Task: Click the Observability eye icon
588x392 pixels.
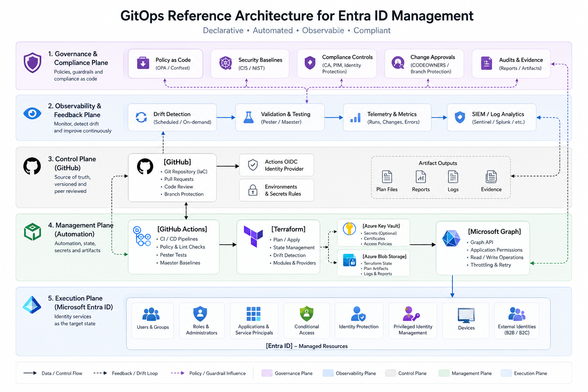Action: click(32, 113)
